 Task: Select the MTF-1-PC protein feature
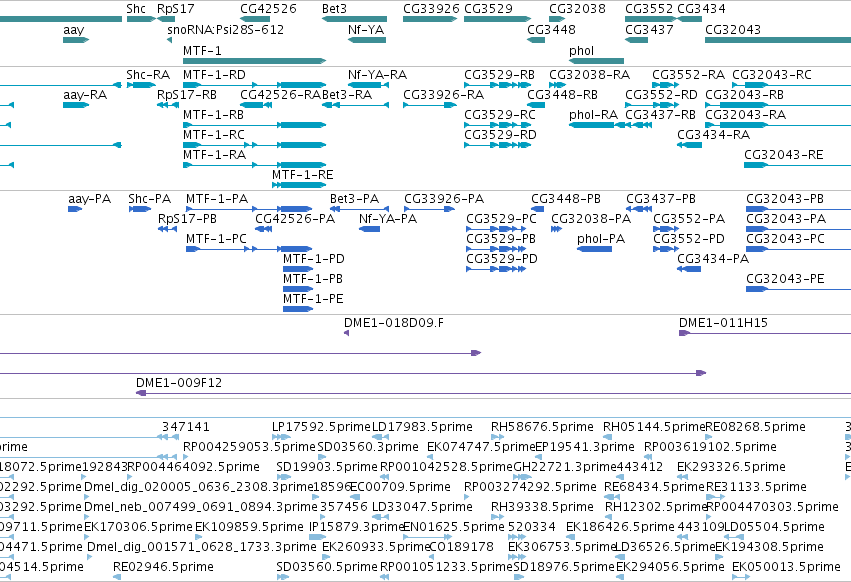pyautogui.click(x=249, y=249)
